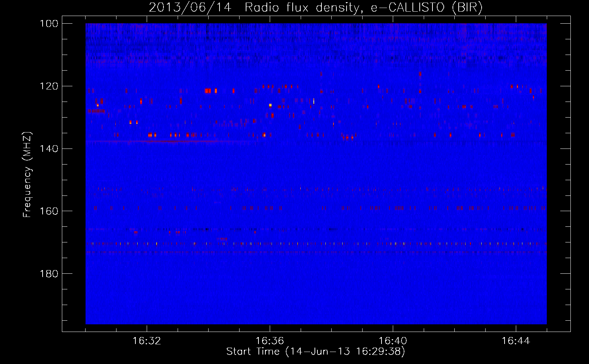Screen dimensions: 589x364
Task: Click the date '2013/06/14' in the title
Action: point(190,8)
